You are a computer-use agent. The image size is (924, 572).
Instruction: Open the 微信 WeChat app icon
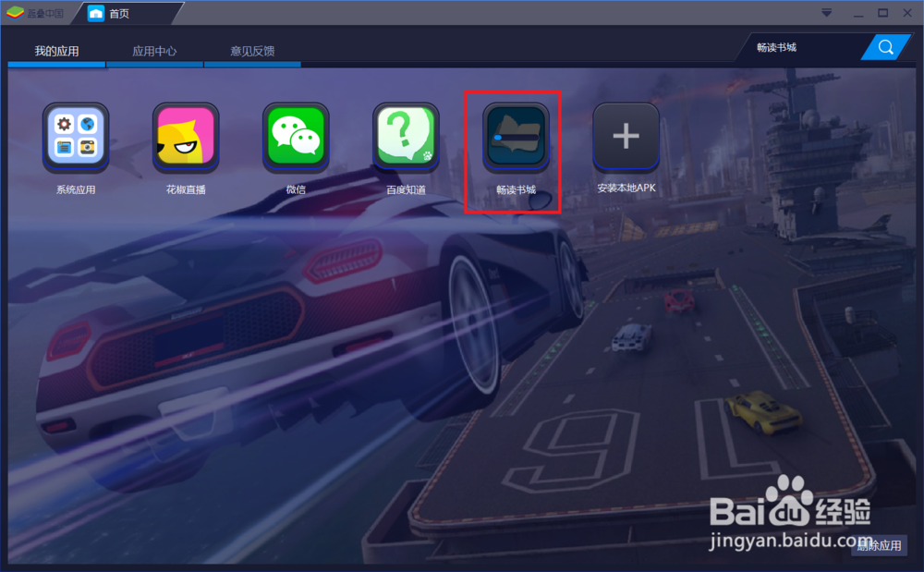click(296, 137)
